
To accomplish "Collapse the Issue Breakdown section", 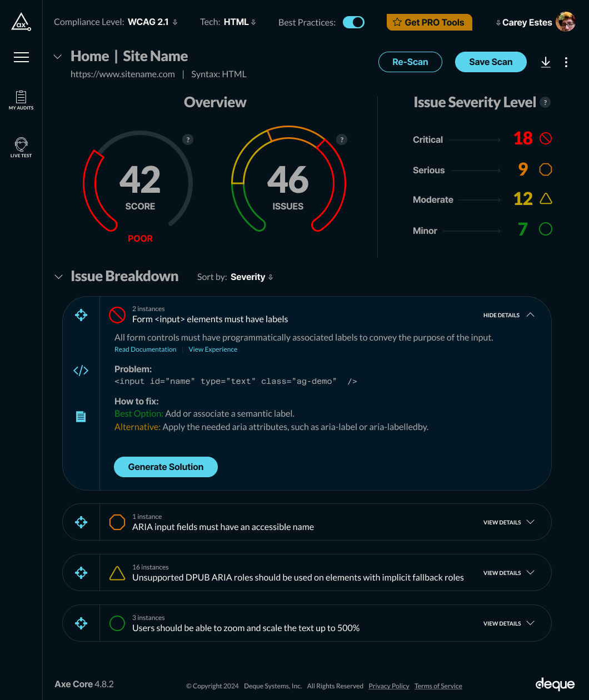I will pos(58,277).
